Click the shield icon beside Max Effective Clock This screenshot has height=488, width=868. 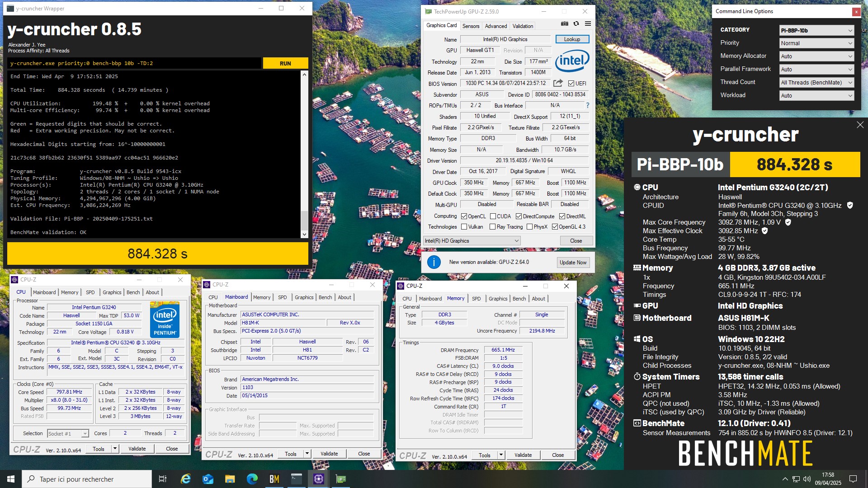[x=765, y=231]
